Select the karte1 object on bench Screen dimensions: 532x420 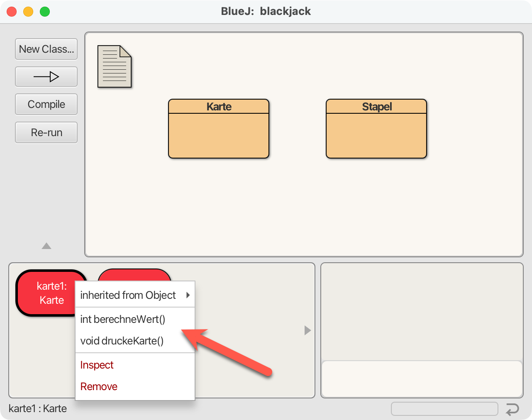coord(46,293)
